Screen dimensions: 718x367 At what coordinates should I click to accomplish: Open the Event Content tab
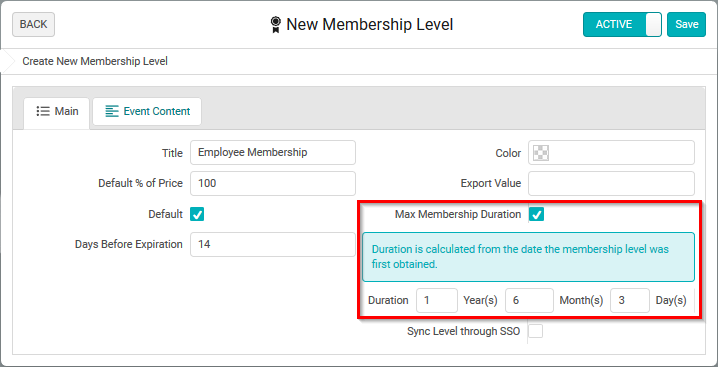click(x=147, y=111)
